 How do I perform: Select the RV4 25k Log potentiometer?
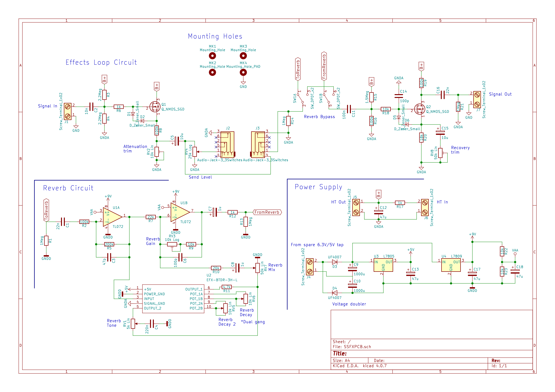click(x=195, y=152)
